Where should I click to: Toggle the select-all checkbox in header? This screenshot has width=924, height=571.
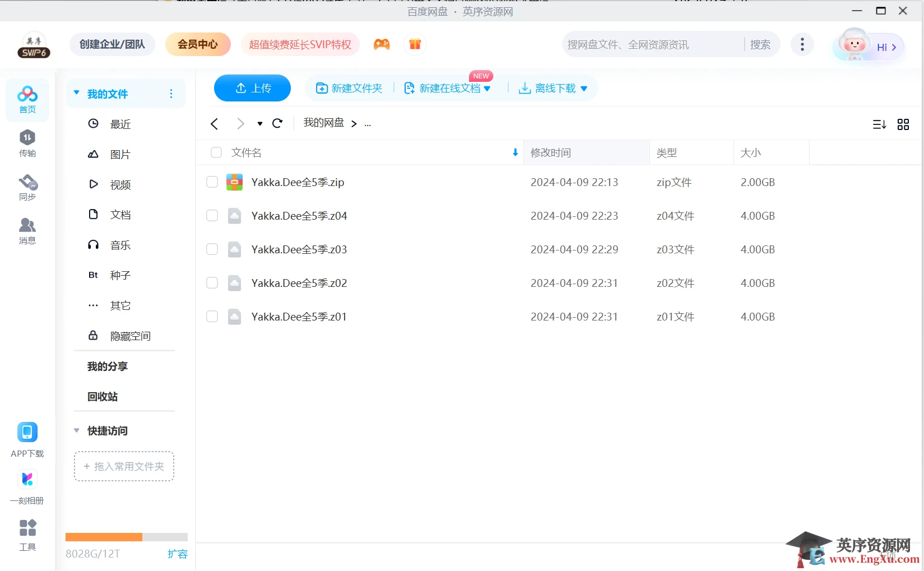pos(216,152)
